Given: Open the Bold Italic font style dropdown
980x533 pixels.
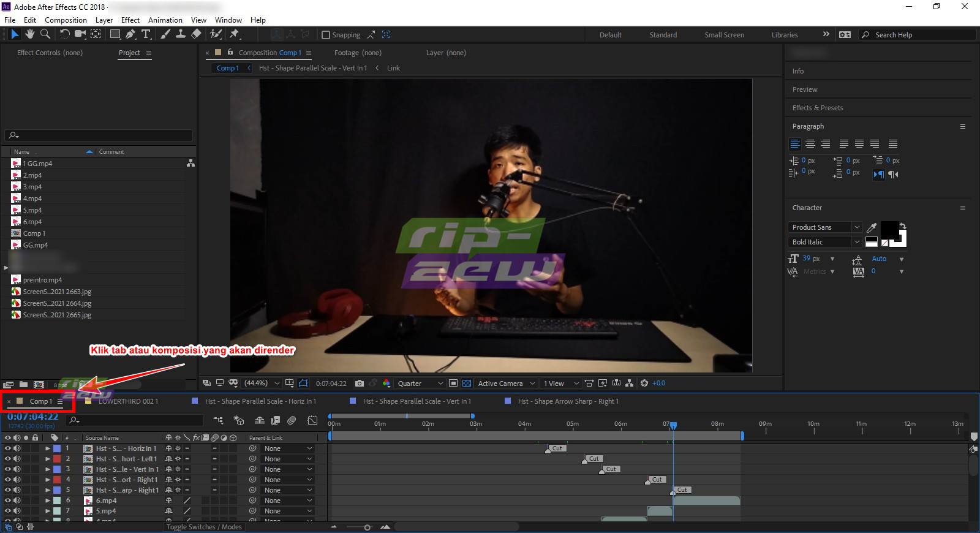Looking at the screenshot, I should [x=825, y=242].
